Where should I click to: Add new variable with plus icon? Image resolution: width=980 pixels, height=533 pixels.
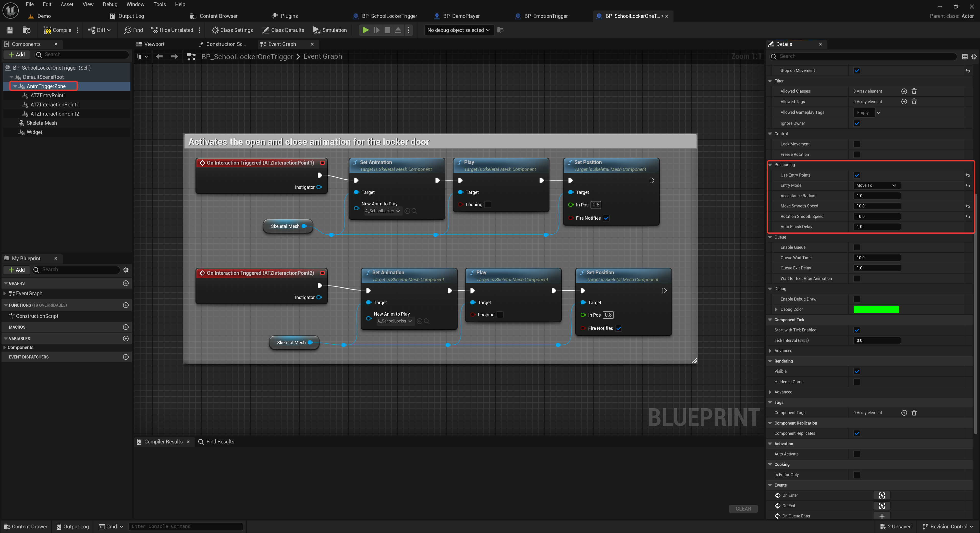(126, 339)
